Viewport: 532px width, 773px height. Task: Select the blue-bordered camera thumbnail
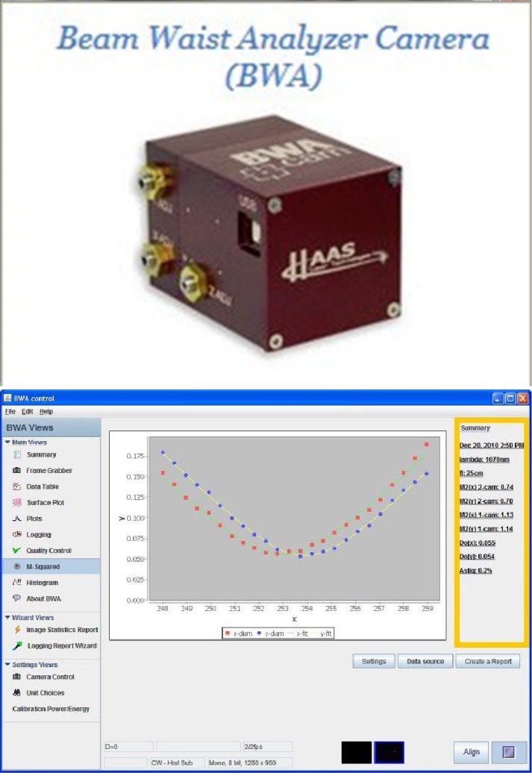[x=389, y=752]
